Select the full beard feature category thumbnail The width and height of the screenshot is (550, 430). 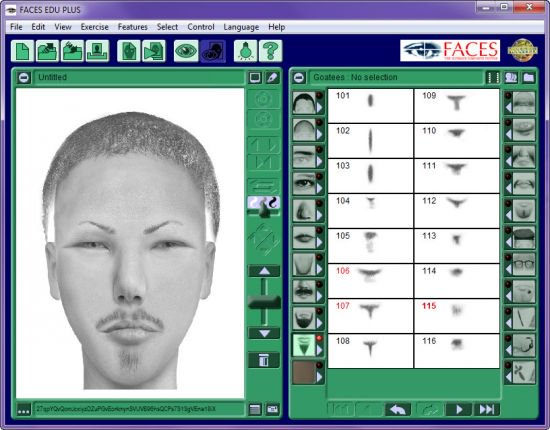(304, 318)
